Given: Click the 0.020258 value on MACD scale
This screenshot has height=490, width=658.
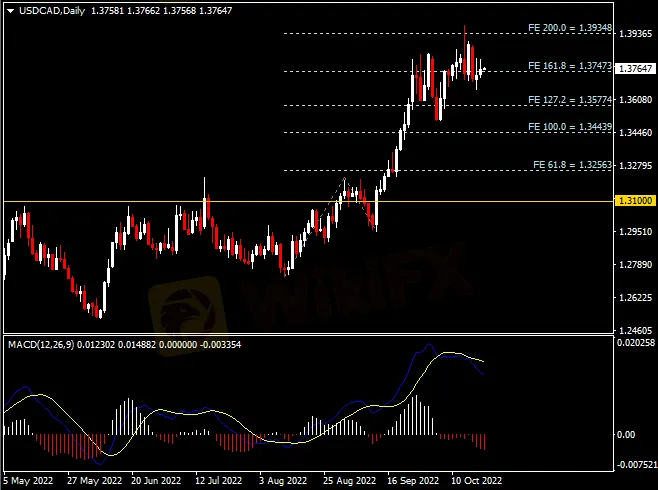Looking at the screenshot, I should 636,343.
